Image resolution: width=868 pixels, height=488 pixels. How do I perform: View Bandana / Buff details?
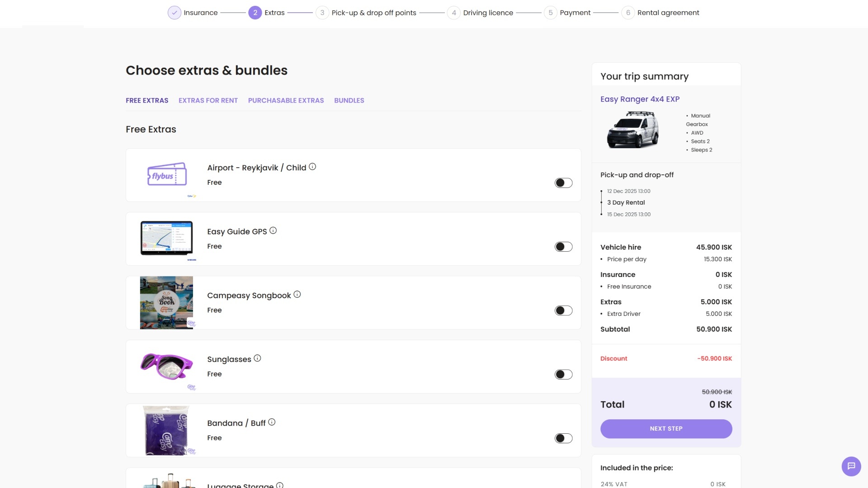coord(272,422)
